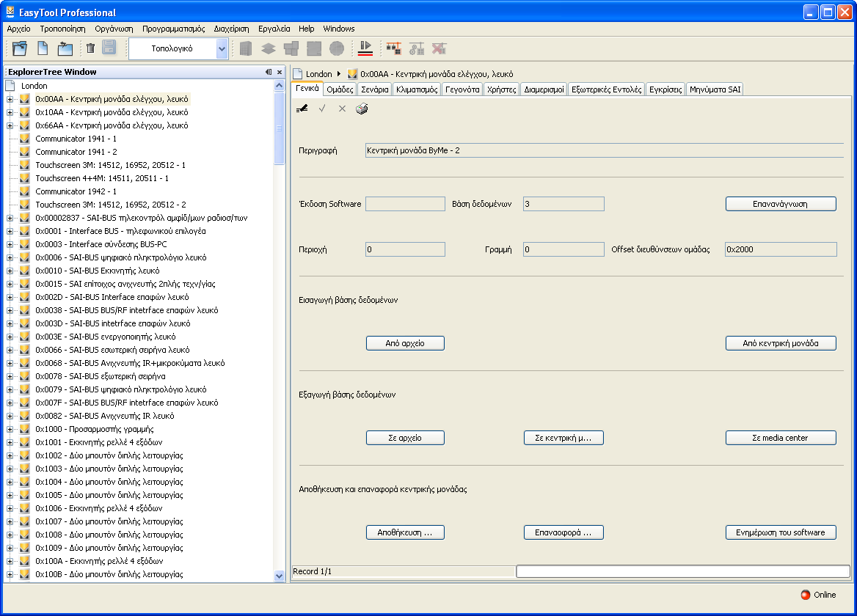This screenshot has height=616, width=857.
Task: Expand the 0x00AA tree node
Action: tap(10, 100)
